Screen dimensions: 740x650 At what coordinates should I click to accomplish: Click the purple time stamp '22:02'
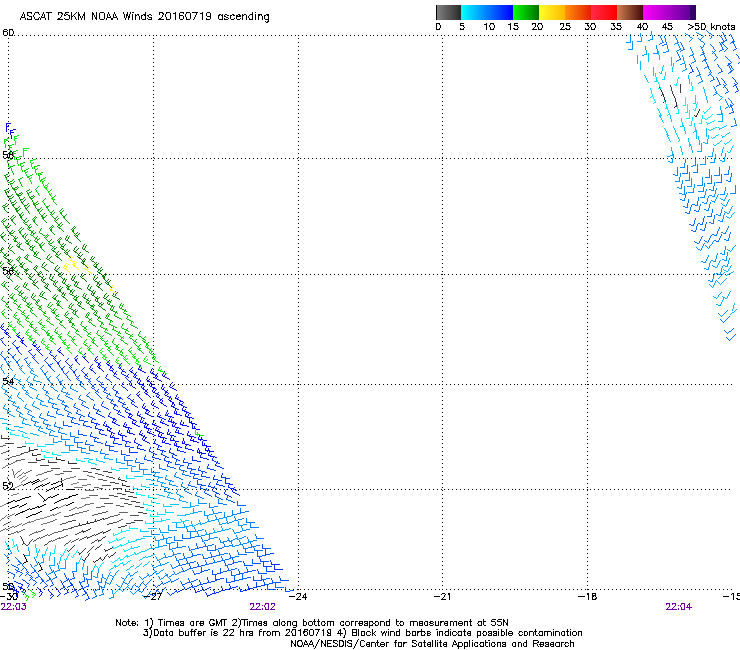(x=262, y=607)
